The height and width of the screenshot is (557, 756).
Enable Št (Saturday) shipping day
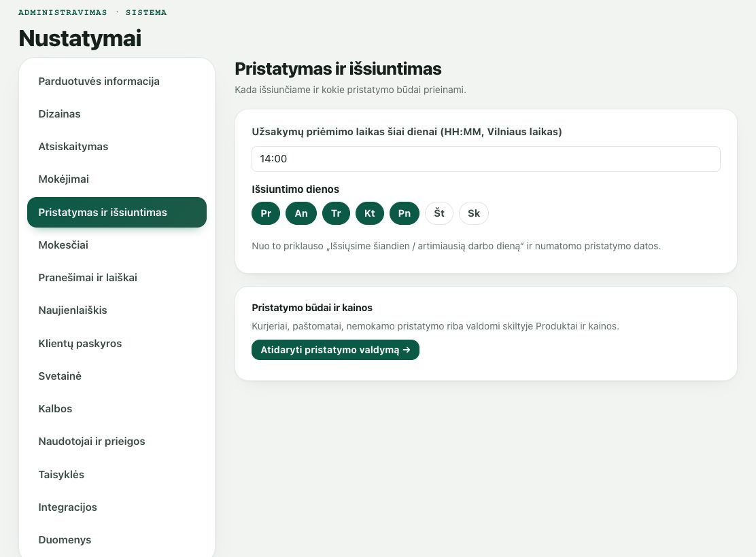(439, 213)
